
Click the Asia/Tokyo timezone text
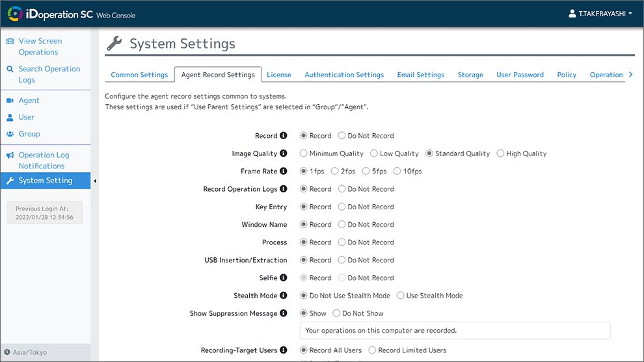click(29, 352)
